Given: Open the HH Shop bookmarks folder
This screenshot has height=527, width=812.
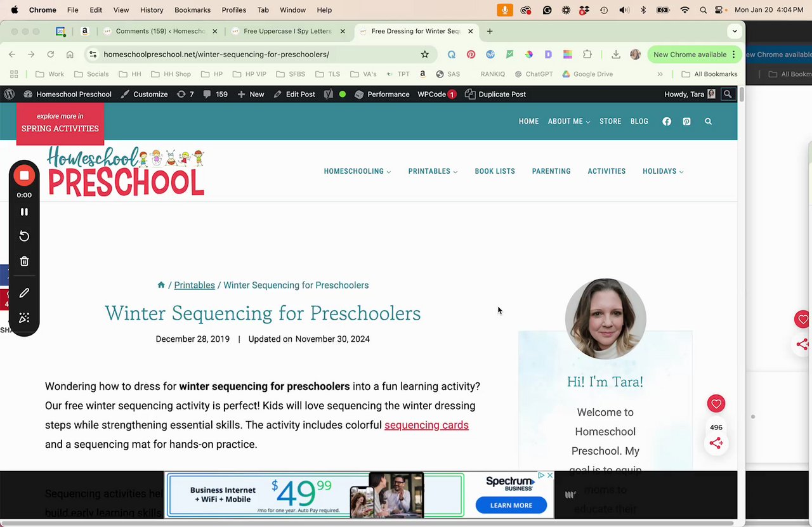Looking at the screenshot, I should click(x=171, y=74).
